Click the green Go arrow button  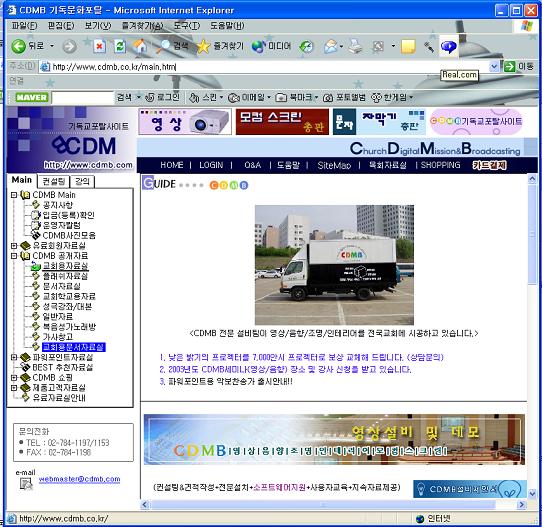click(510, 66)
